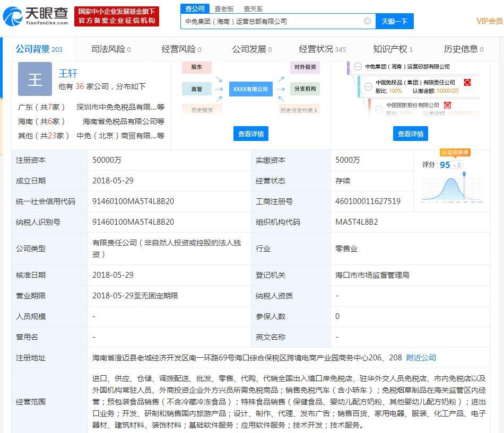Click the score distribution chart
Image resolution: width=504 pixels, height=433 pixels.
click(x=452, y=188)
